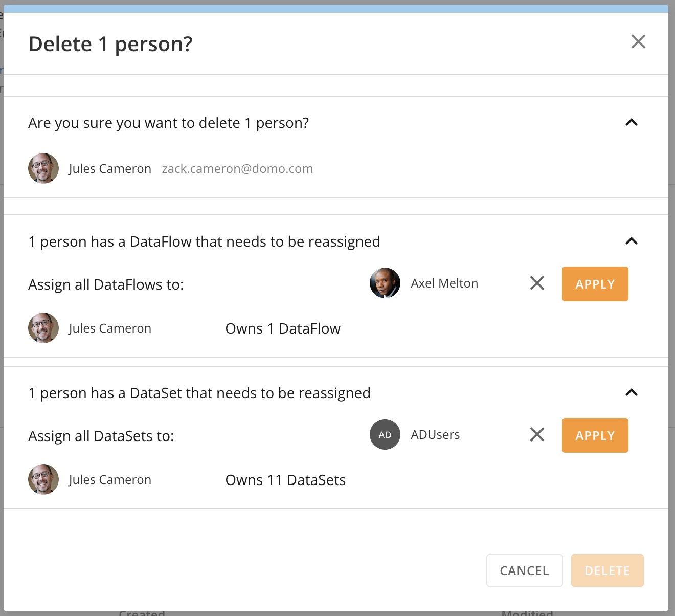Apply DataSet reassignment to ADUsers
Viewport: 675px width, 616px height.
[595, 435]
